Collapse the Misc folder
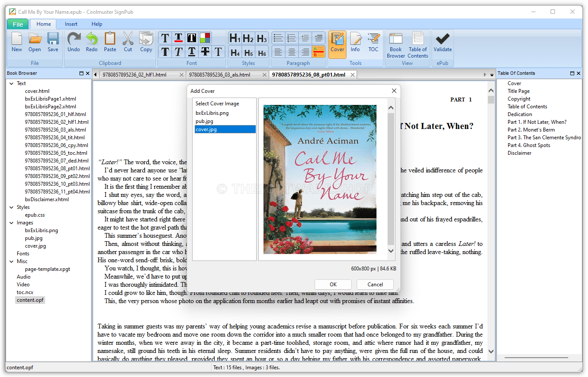 click(11, 261)
